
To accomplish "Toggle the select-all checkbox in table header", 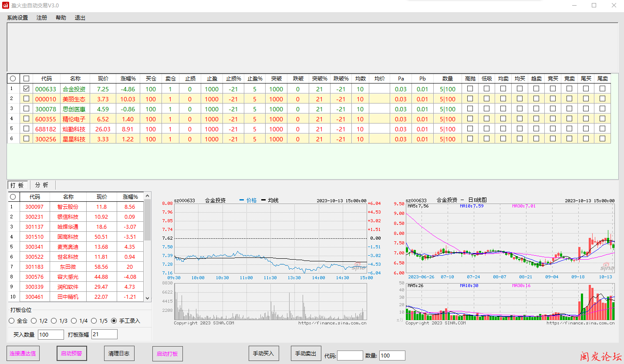I will click(27, 79).
